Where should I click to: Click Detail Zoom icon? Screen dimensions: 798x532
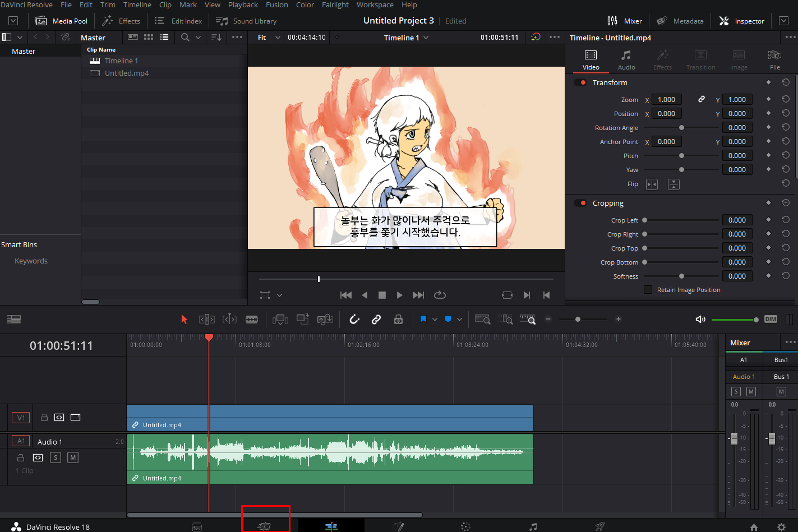coord(505,319)
